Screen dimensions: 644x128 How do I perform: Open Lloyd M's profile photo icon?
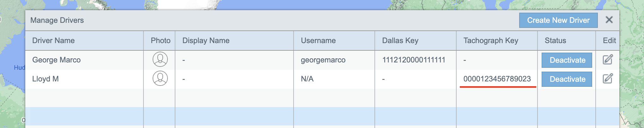tap(160, 79)
